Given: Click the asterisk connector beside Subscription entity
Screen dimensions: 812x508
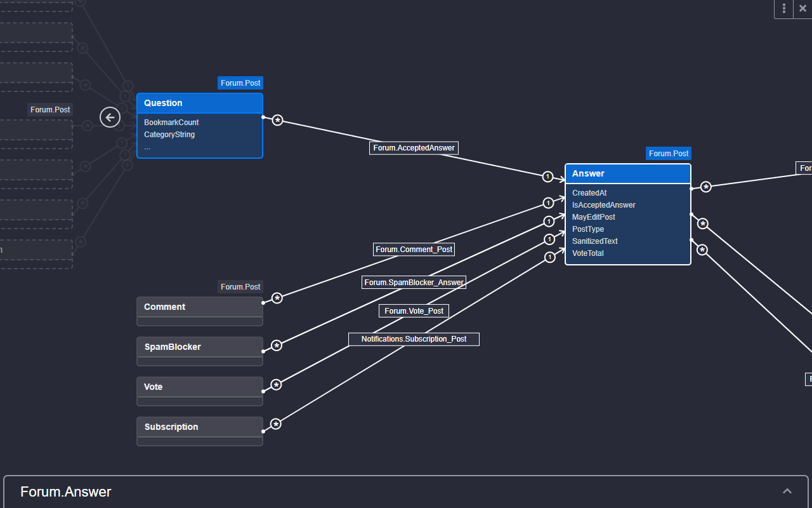Looking at the screenshot, I should [x=276, y=424].
